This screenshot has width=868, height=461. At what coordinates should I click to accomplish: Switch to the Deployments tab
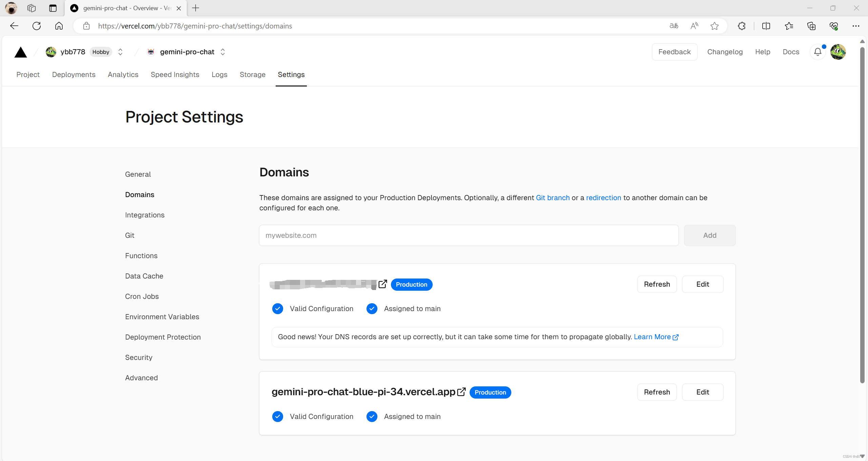coord(74,75)
